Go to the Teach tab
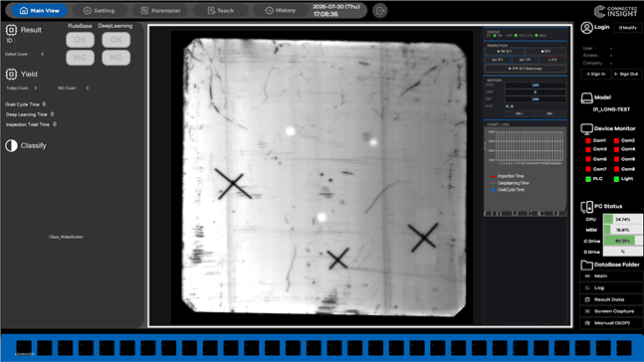This screenshot has height=362, width=644. click(221, 11)
